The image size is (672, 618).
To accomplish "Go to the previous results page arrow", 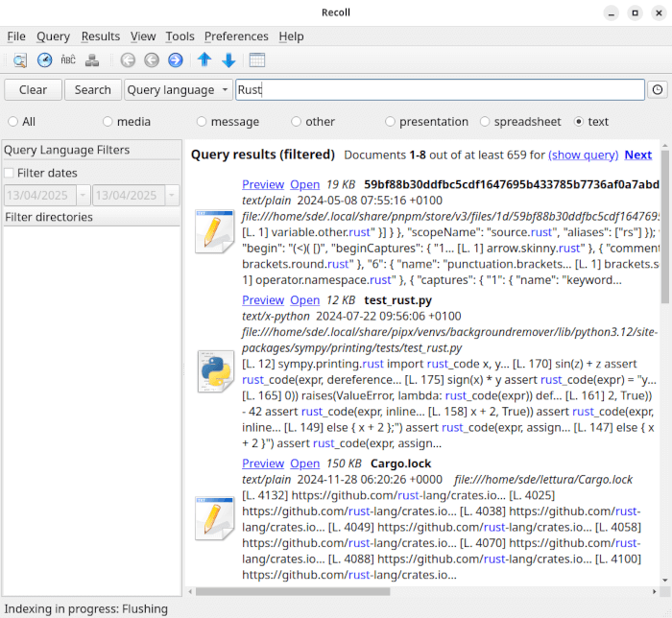I will click(152, 59).
